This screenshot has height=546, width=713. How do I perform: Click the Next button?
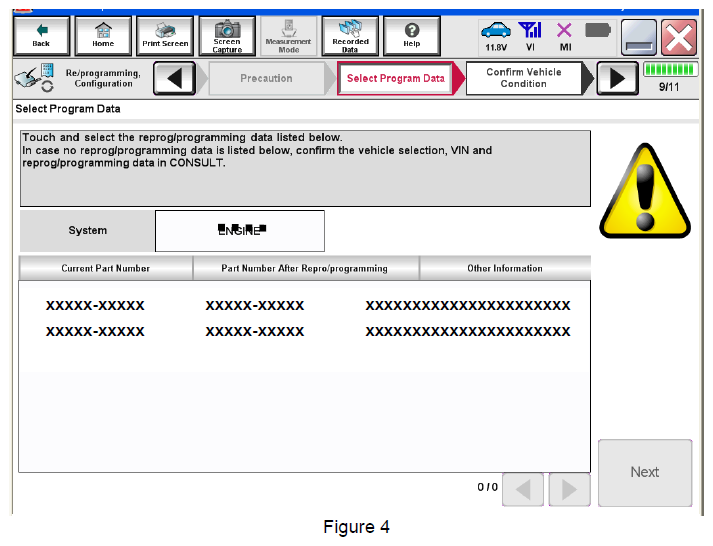645,472
